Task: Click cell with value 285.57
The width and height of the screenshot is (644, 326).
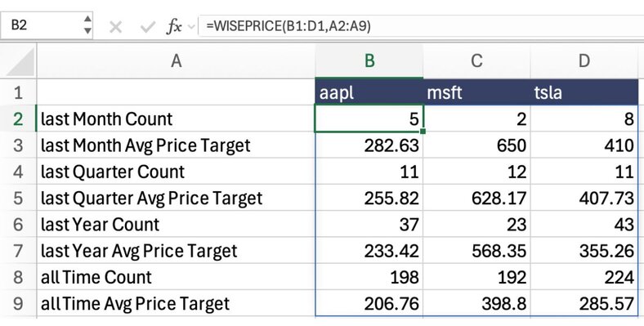Action: click(x=584, y=303)
